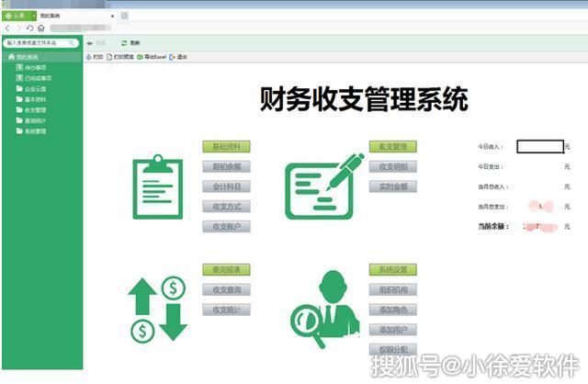Open 已完成事项 in the sidebar
This screenshot has height=384, width=588.
tap(34, 78)
